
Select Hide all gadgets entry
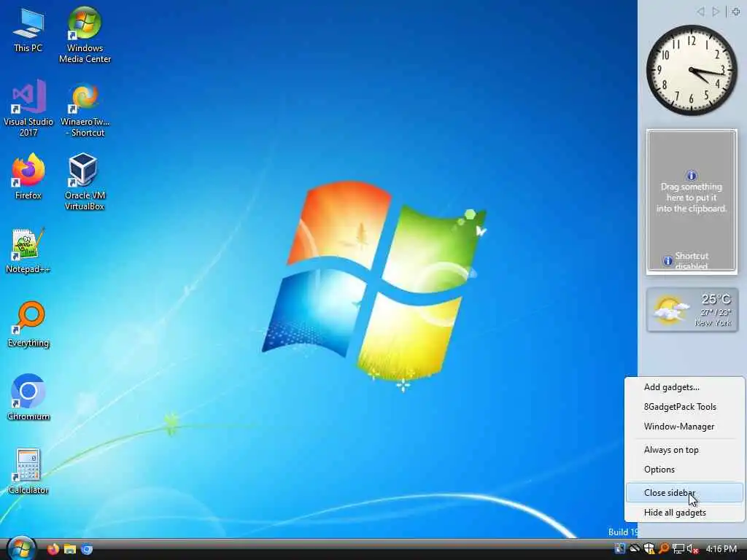(684, 513)
